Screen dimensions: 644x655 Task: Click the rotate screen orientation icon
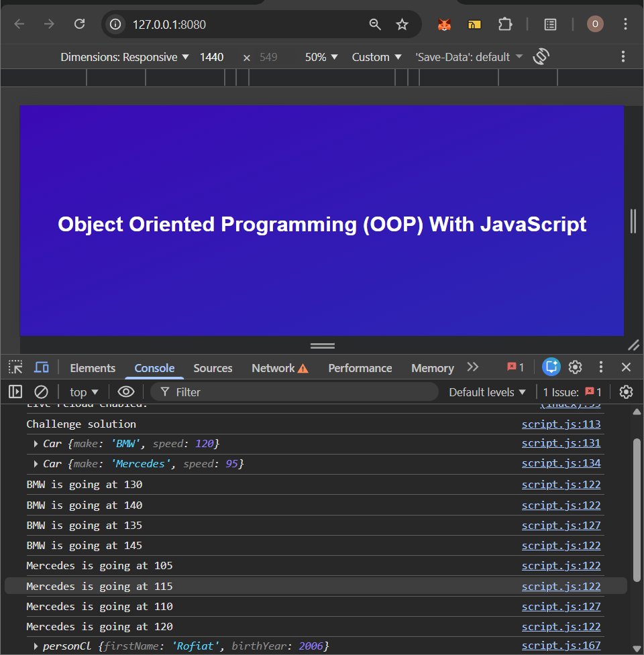point(541,57)
